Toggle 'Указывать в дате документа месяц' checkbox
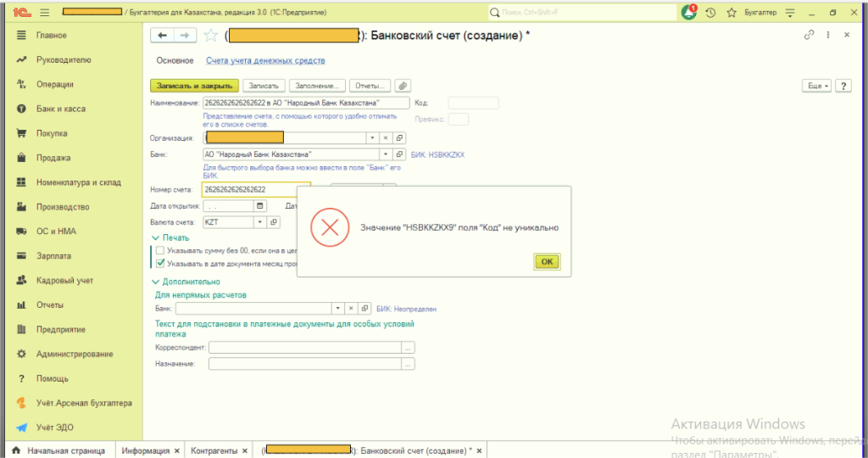This screenshot has height=458, width=868. (x=159, y=263)
